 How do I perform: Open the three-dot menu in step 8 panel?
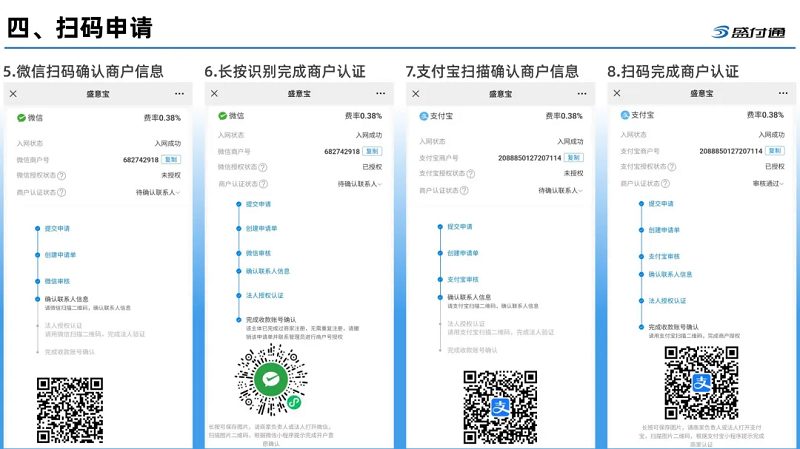coord(785,93)
